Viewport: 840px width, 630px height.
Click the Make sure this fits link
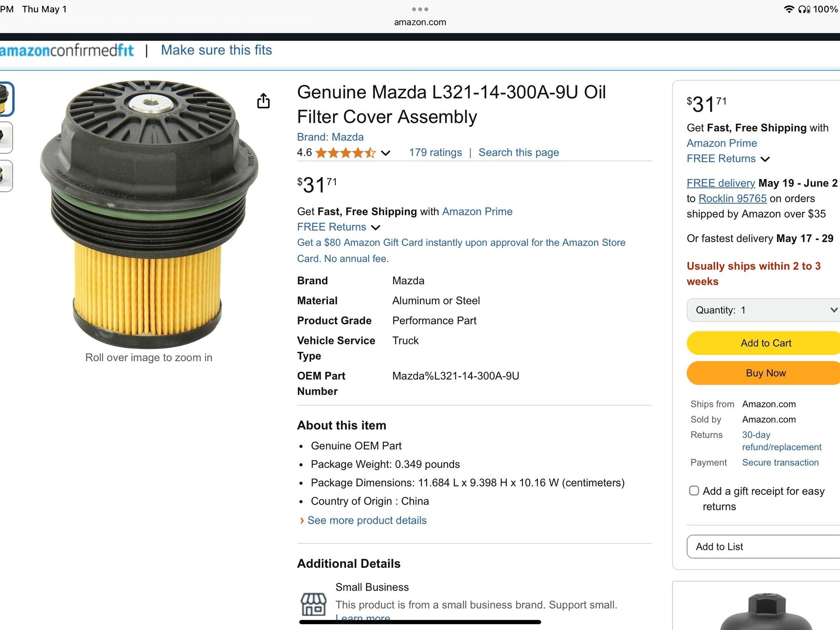[x=216, y=50]
